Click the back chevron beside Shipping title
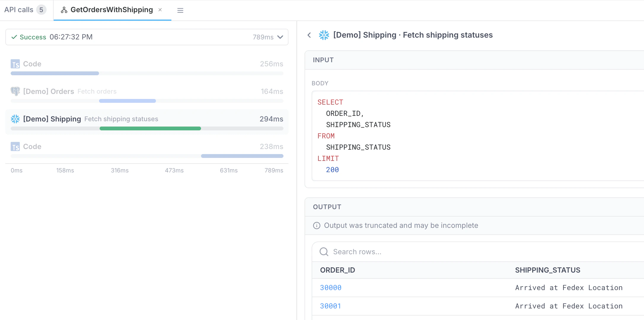The height and width of the screenshot is (320, 644). click(309, 35)
